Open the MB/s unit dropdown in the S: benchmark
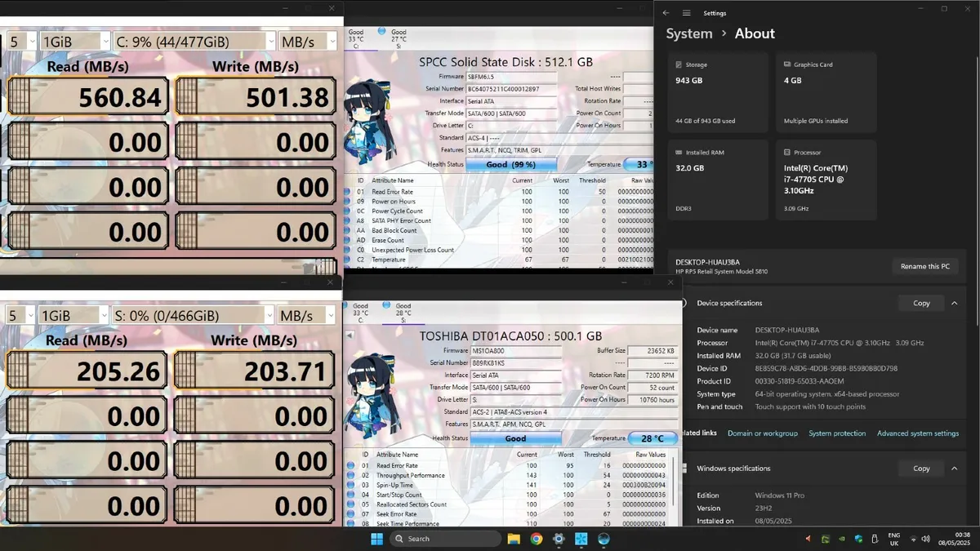The height and width of the screenshot is (551, 980). [308, 315]
